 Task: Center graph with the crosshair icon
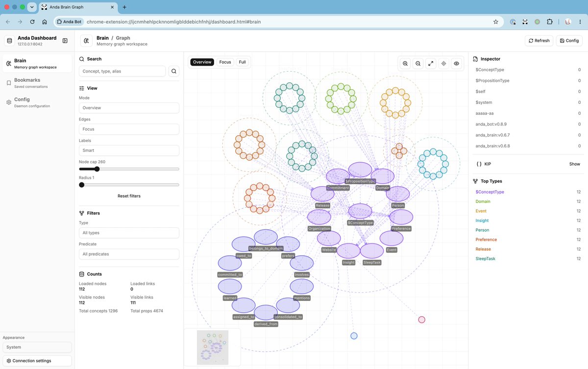tap(443, 63)
